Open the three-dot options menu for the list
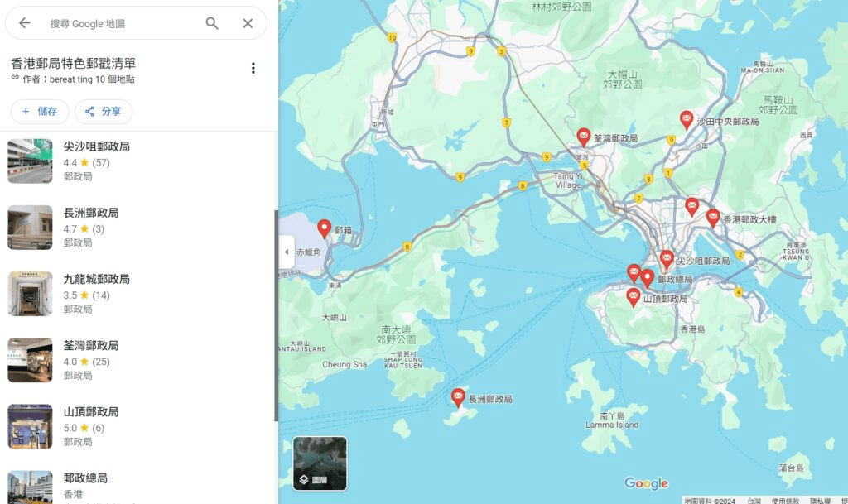The width and height of the screenshot is (848, 504). [253, 68]
